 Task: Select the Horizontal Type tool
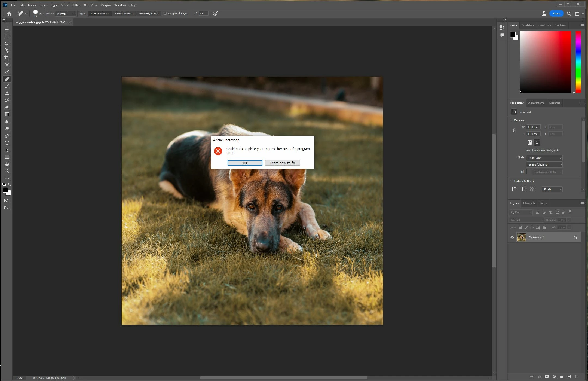coord(7,143)
